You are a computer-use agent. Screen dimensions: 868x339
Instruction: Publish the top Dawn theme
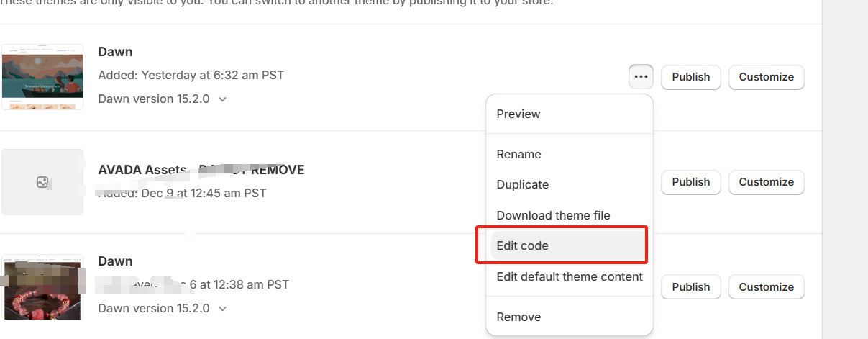tap(690, 77)
